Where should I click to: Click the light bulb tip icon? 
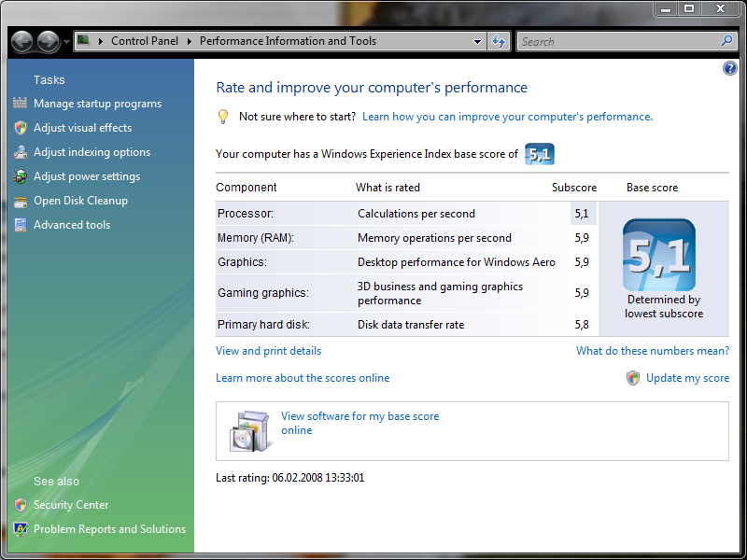click(x=222, y=116)
